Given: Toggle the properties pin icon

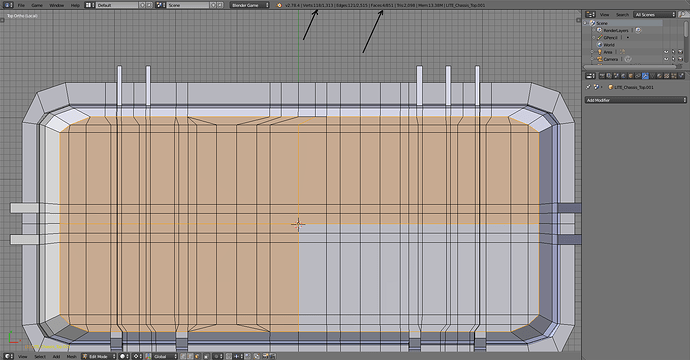Looking at the screenshot, I should pos(588,87).
